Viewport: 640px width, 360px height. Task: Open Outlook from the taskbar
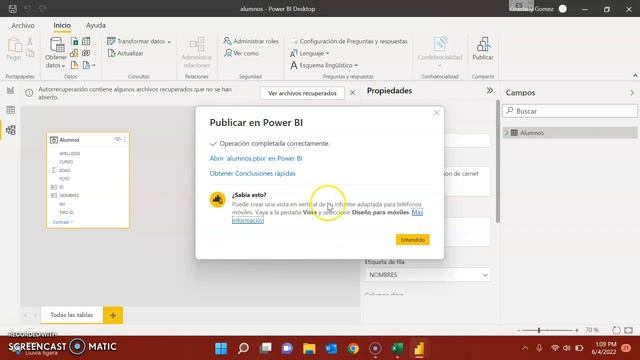331,348
